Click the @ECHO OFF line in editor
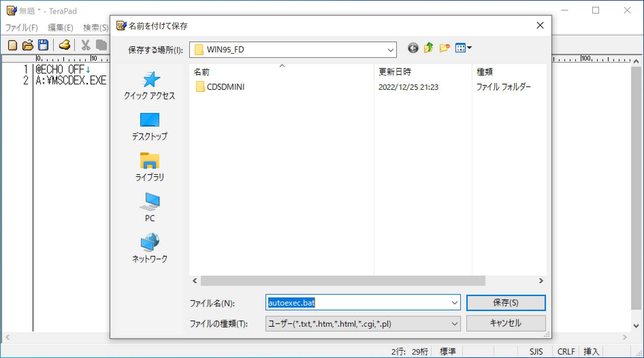Screen dimensions: 644x358 point(63,69)
